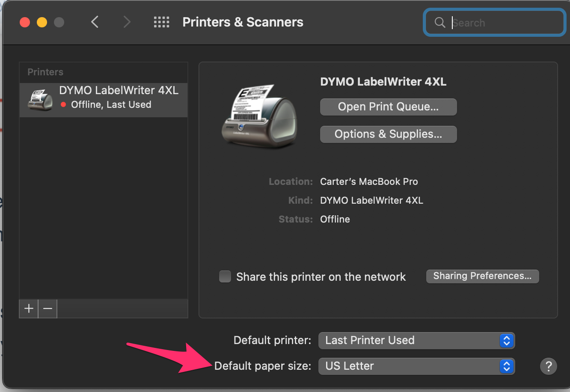The width and height of the screenshot is (570, 392).
Task: Remove printer with the minus button
Action: pos(47,309)
